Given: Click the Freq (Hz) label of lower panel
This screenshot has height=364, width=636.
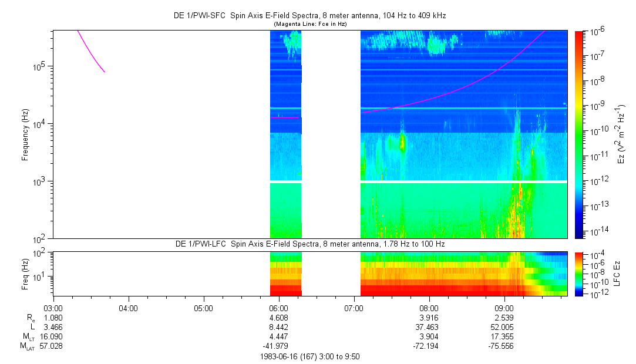Looking at the screenshot, I should coord(25,273).
